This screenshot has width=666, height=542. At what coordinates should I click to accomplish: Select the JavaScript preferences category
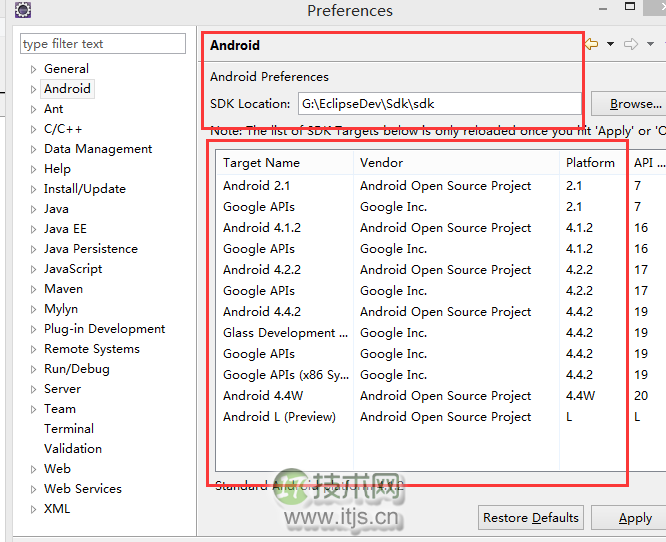coord(73,269)
